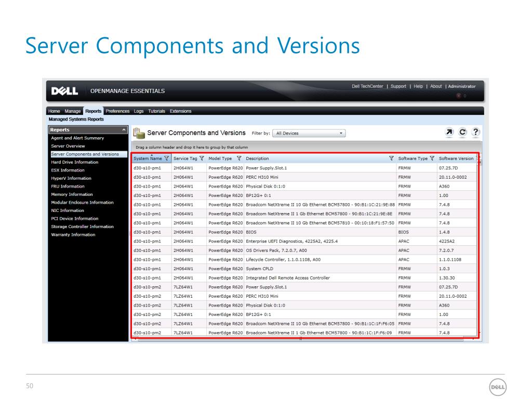Click the refresh report icon
The image size is (532, 399).
point(462,132)
